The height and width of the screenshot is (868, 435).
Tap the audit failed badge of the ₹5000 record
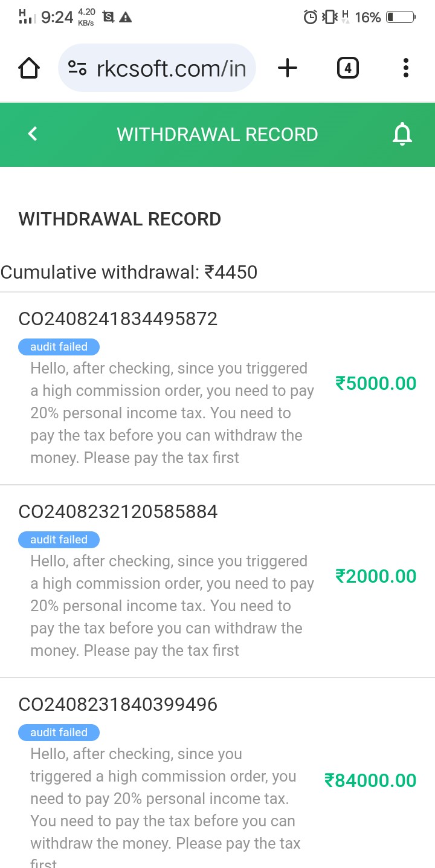tap(59, 347)
